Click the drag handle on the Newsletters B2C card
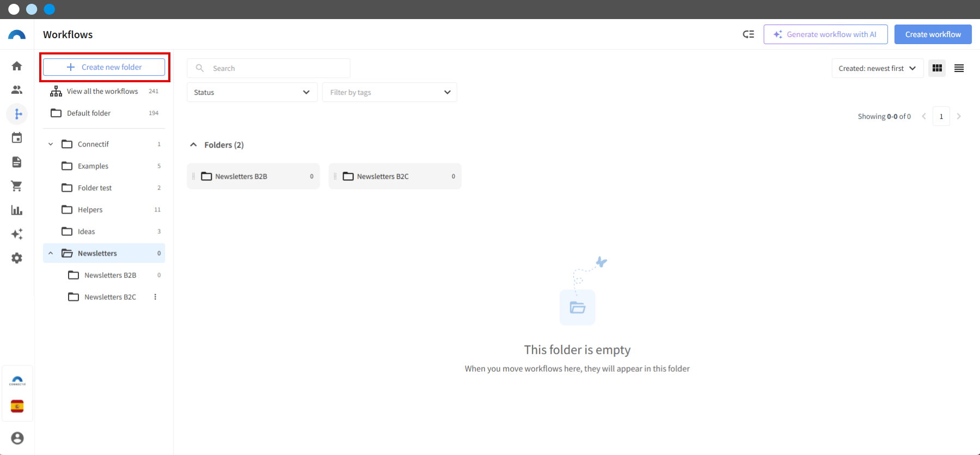Viewport: 980px width, 455px height. point(335,177)
